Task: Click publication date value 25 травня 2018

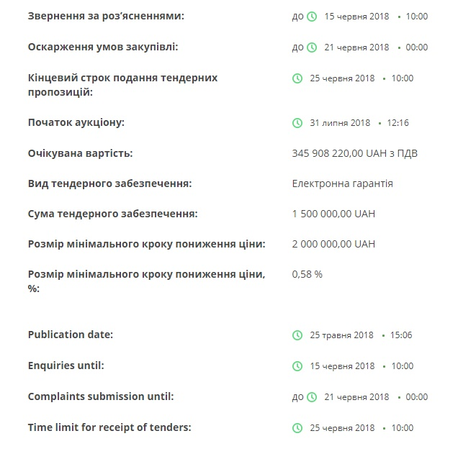Action: [341, 335]
